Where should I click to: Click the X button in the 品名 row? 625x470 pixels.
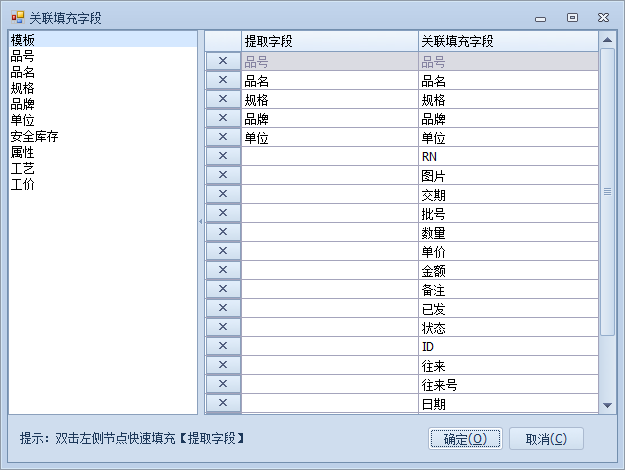coord(223,80)
